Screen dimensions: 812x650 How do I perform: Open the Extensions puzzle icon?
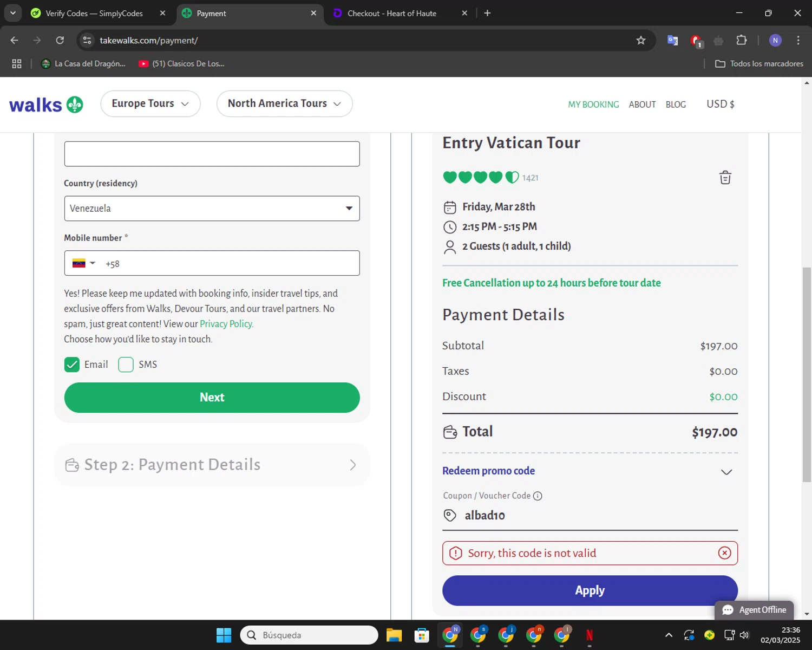click(x=742, y=40)
